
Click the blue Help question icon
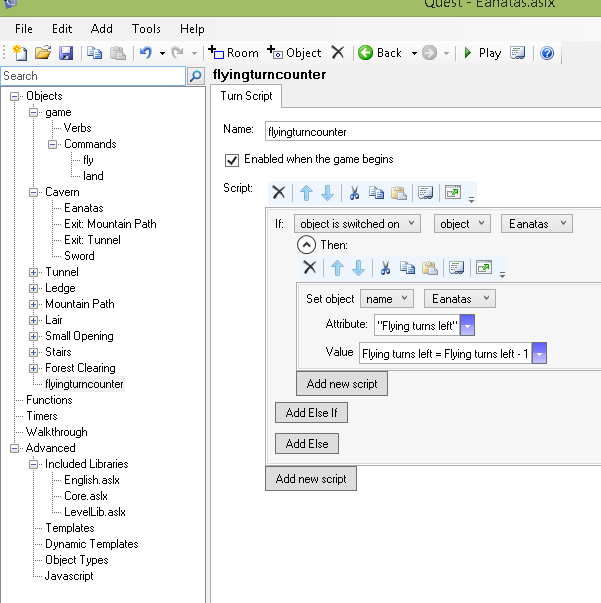point(547,53)
